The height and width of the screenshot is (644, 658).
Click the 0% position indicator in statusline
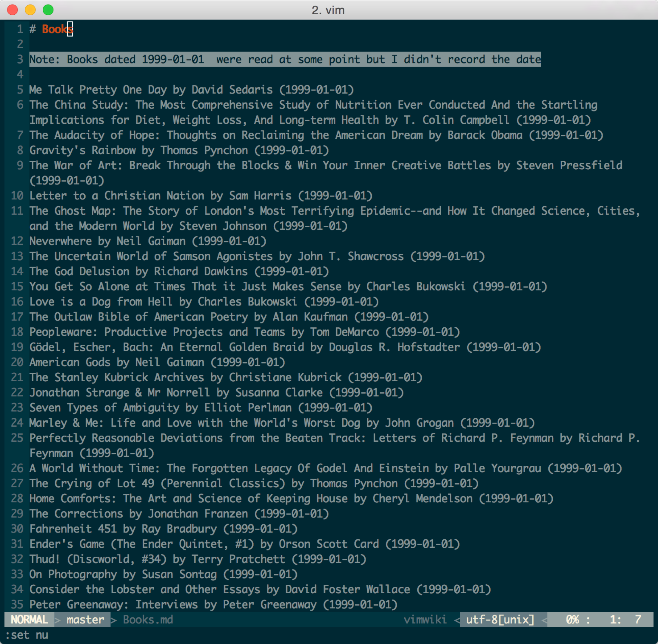pyautogui.click(x=572, y=619)
